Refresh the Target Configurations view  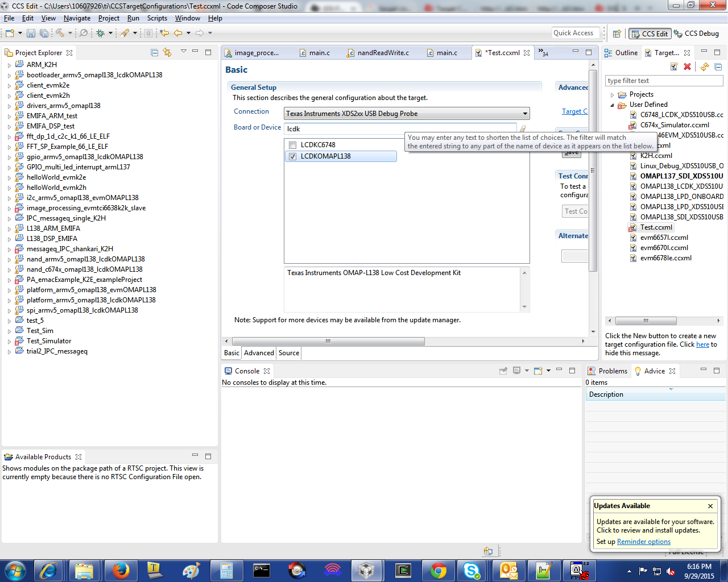pos(705,66)
